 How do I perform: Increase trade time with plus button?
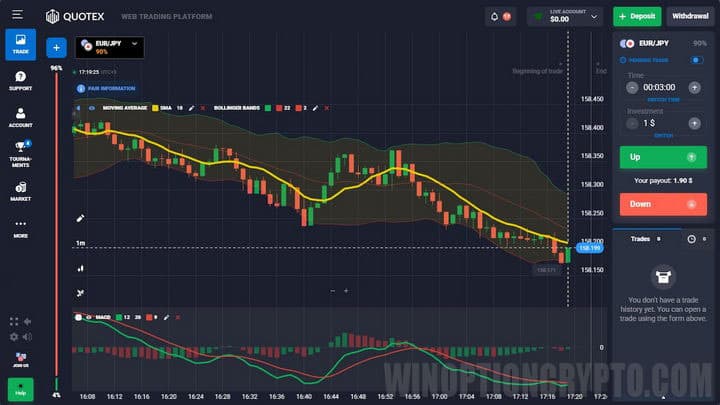(x=693, y=87)
